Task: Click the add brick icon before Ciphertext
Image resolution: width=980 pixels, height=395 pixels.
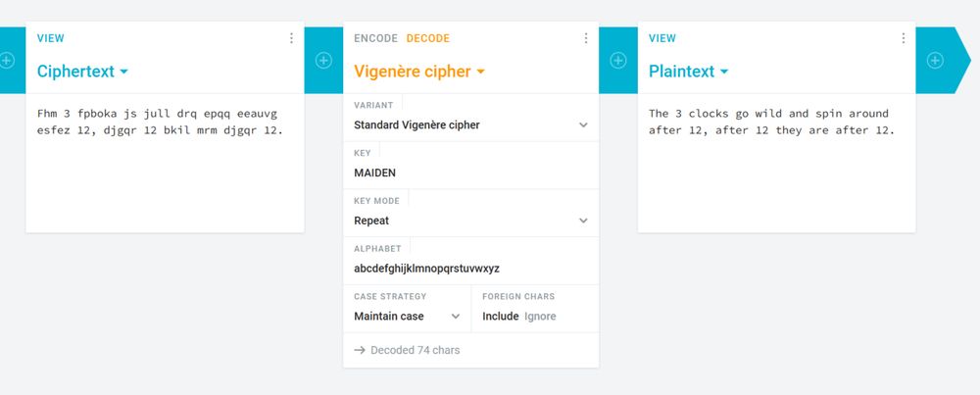Action: [x=7, y=60]
